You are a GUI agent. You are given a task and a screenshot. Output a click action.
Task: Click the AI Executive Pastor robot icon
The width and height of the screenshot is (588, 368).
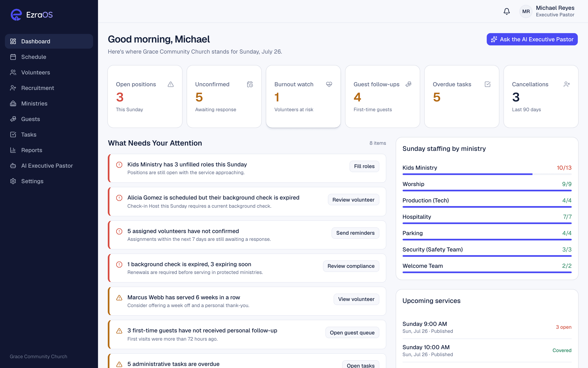pyautogui.click(x=13, y=166)
